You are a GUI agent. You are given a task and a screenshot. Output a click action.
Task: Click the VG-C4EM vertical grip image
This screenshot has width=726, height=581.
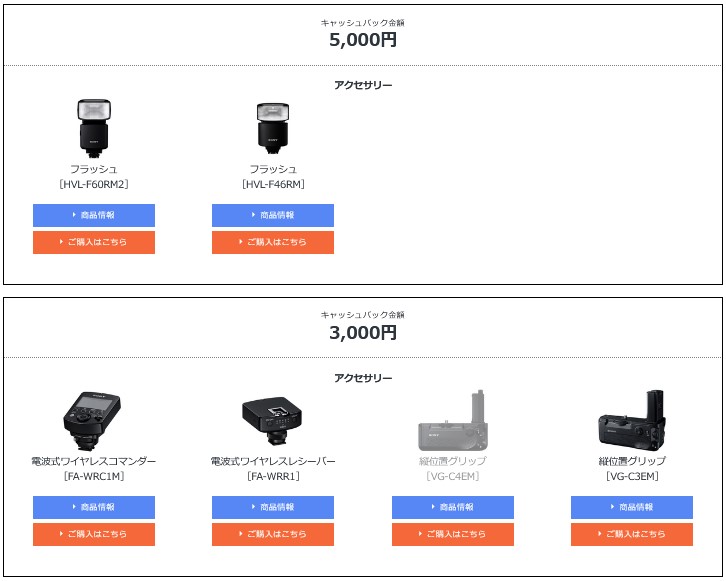click(x=452, y=420)
